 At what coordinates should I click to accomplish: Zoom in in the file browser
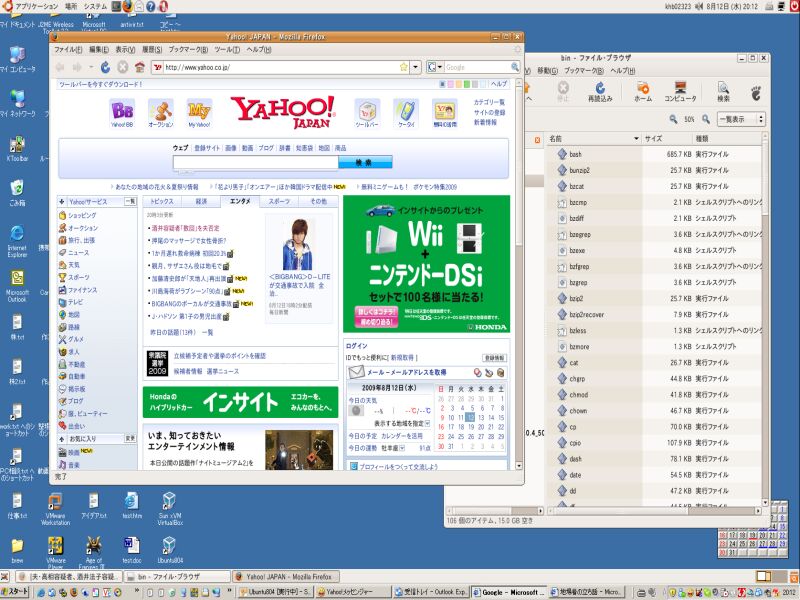pyautogui.click(x=706, y=119)
